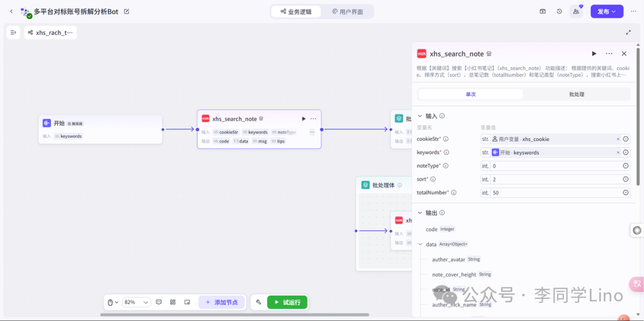Click the noteType value field showing 0
This screenshot has width=644, height=321.
click(x=555, y=166)
